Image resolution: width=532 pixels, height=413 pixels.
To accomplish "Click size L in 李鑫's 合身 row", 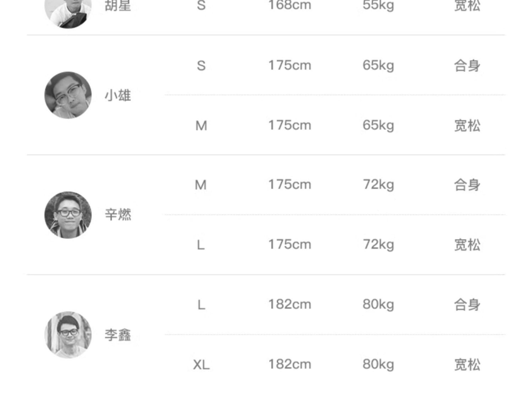I will click(201, 305).
